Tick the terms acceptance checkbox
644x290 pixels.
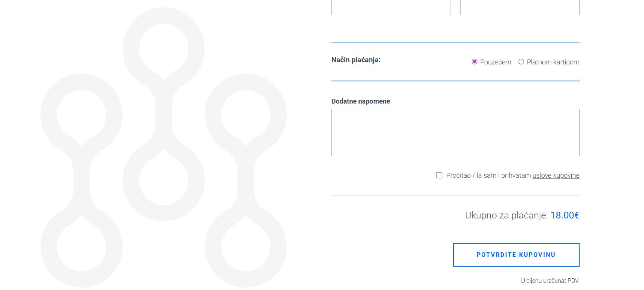pyautogui.click(x=439, y=175)
